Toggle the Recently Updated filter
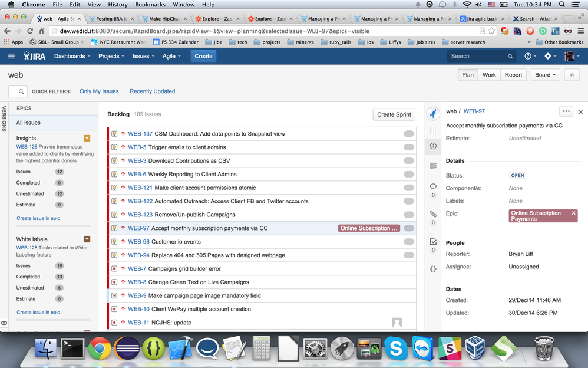This screenshot has width=588, height=368. click(152, 91)
